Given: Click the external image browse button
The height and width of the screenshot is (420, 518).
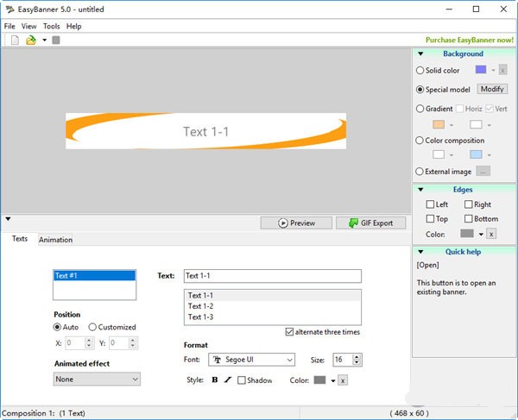Looking at the screenshot, I should pyautogui.click(x=483, y=172).
